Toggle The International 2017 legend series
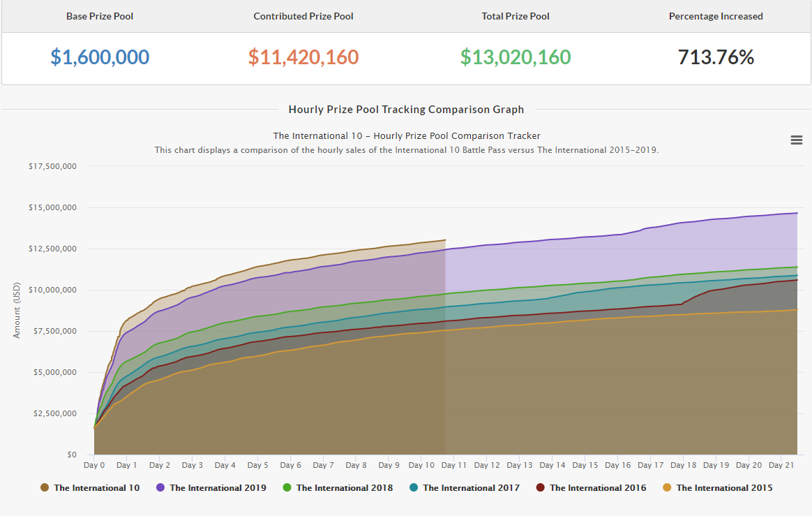The height and width of the screenshot is (516, 812). (x=465, y=488)
